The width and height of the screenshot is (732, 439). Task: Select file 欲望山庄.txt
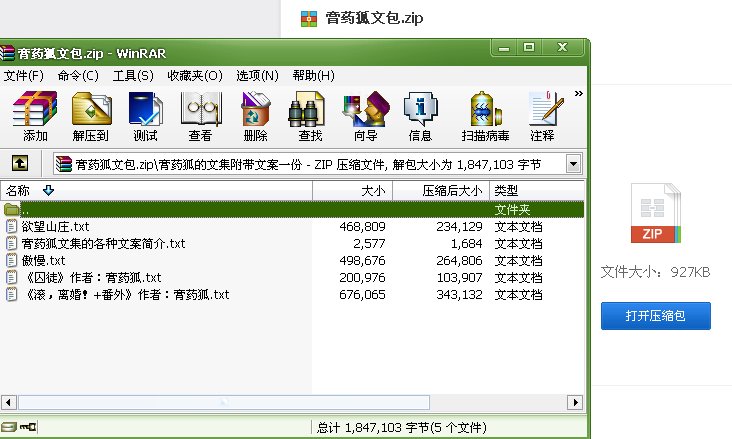pos(55,227)
